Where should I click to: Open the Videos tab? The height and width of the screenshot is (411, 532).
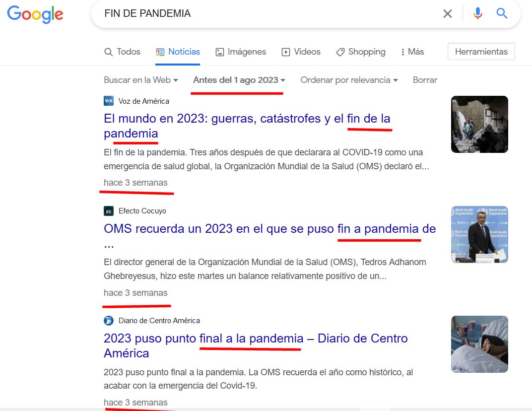coord(301,52)
